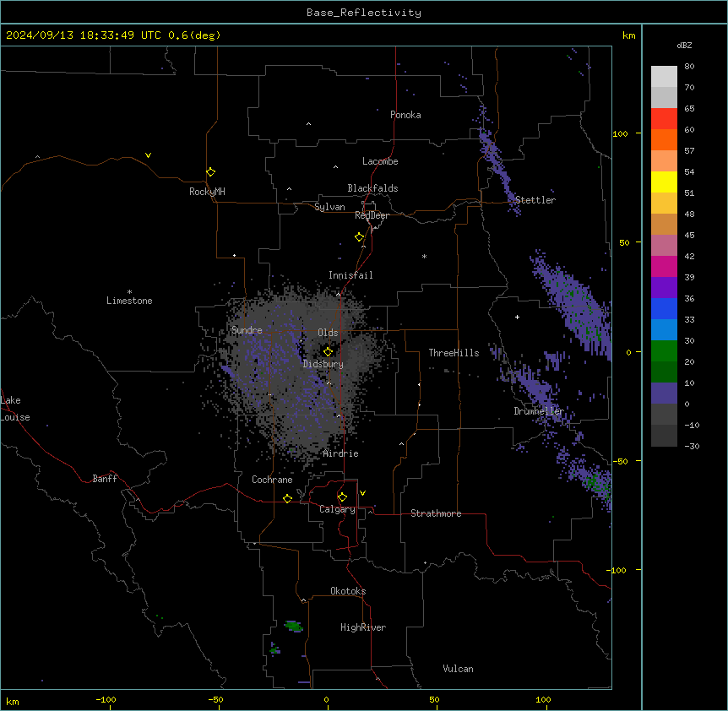
Task: Click the Okotoks label
Action: (x=348, y=591)
